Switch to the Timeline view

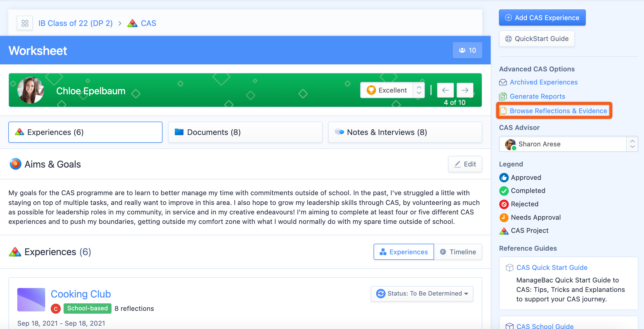pyautogui.click(x=458, y=252)
